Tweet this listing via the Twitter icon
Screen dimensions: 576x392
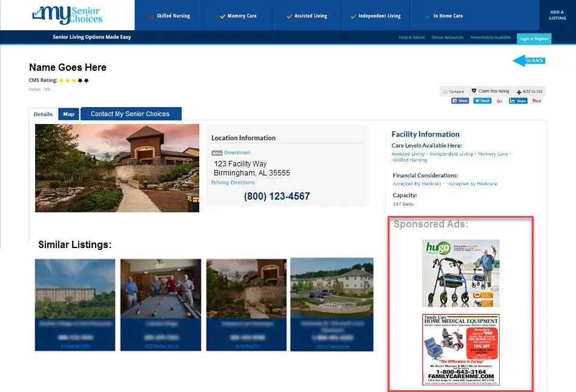click(482, 100)
